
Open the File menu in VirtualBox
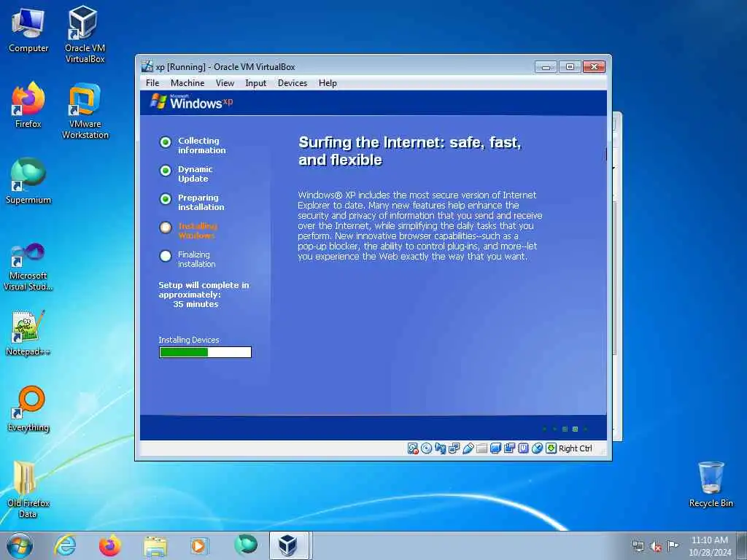click(152, 83)
